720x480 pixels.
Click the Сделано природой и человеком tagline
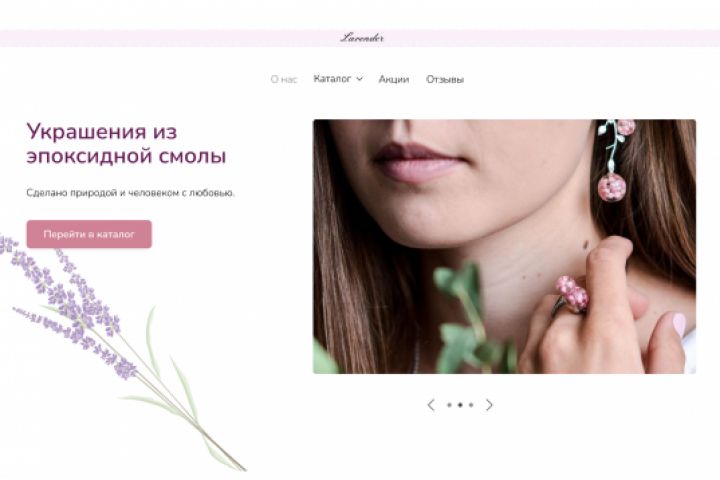click(130, 193)
